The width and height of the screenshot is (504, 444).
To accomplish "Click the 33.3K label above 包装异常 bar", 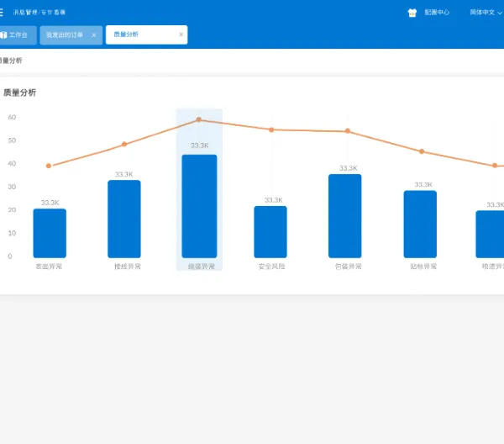I will (348, 168).
